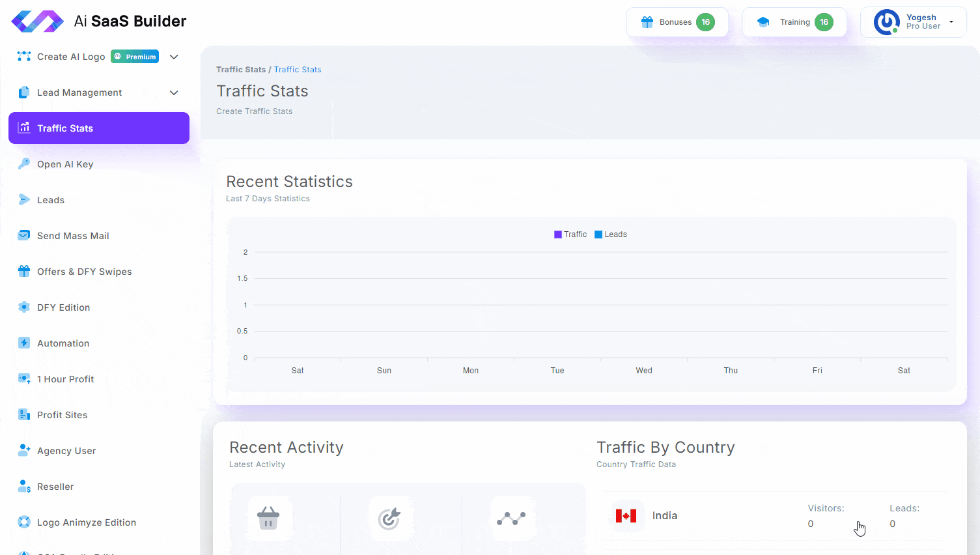This screenshot has height=555, width=980.
Task: Click the graduation cap Training icon
Action: [763, 22]
